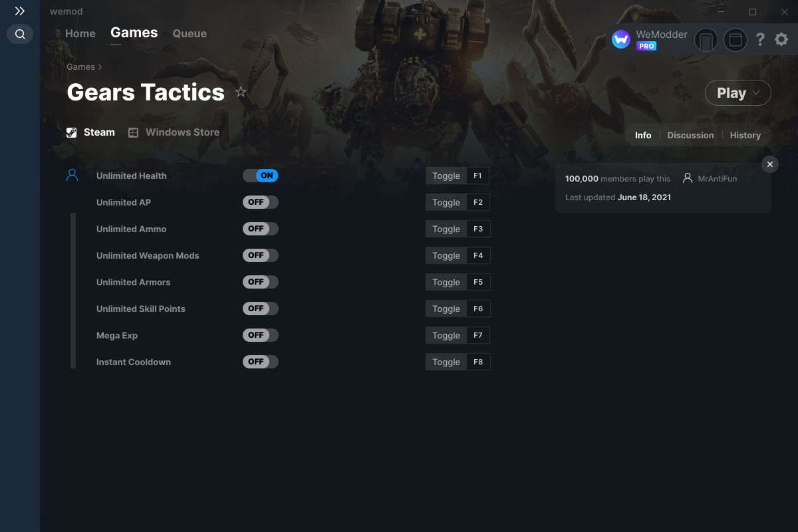Click the WeMod logo avatar icon
Image resolution: width=798 pixels, height=532 pixels.
pos(621,40)
